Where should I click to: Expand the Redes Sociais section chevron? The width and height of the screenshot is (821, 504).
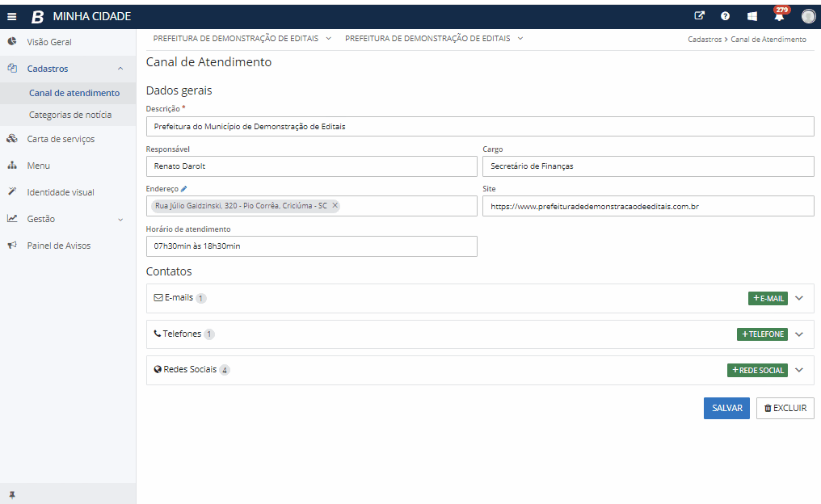799,370
